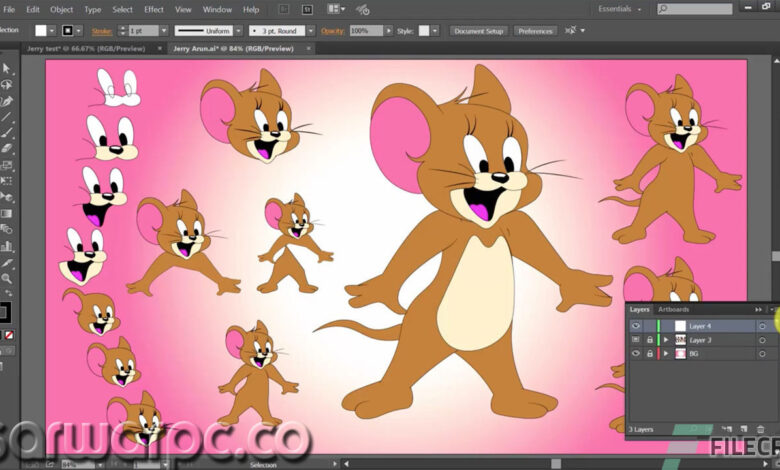Open the stroke weight dropdown next to 1 pt
Viewport: 780px width, 470px height.
click(164, 30)
